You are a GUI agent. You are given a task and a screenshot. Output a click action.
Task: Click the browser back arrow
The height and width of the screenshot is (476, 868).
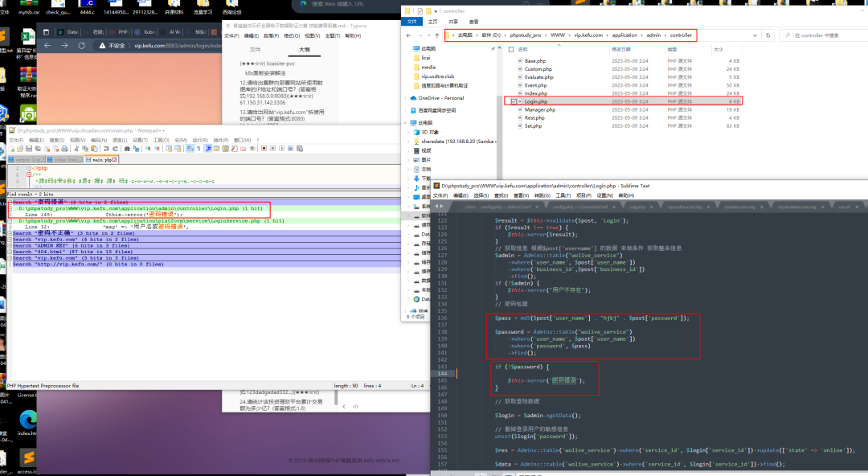[47, 46]
